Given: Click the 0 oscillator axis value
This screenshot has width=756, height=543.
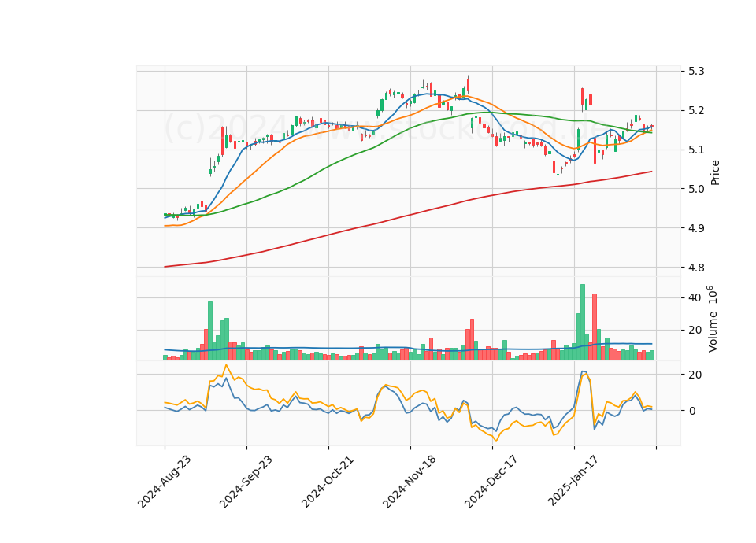Looking at the screenshot, I should [692, 411].
